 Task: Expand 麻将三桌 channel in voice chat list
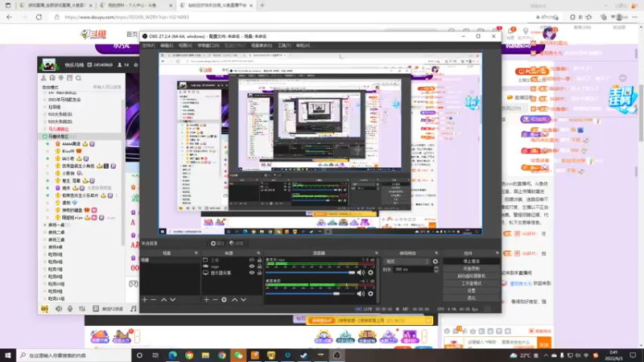pos(45,240)
